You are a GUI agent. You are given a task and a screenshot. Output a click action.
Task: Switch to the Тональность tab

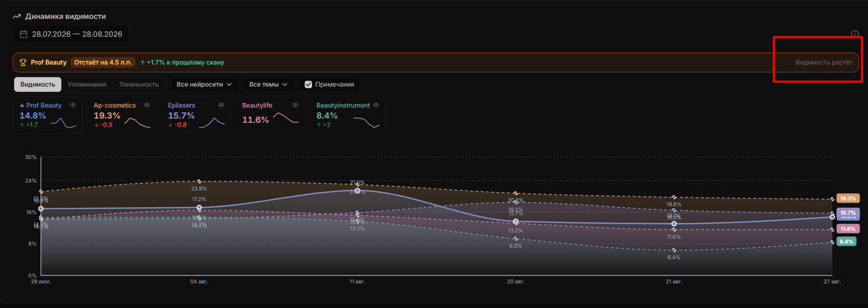coord(139,84)
